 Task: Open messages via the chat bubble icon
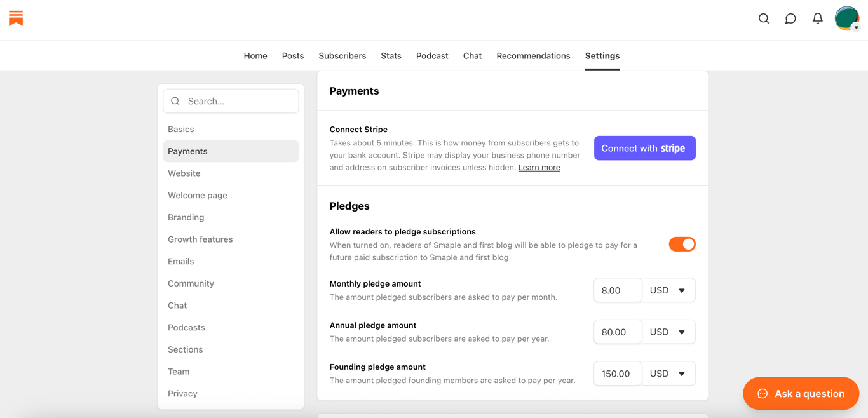click(x=790, y=18)
